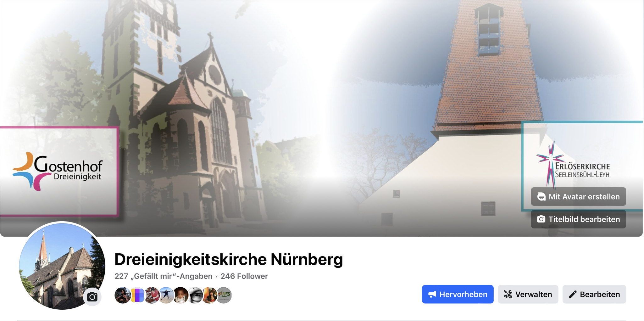The width and height of the screenshot is (644, 321).
Task: Open follower avatar of woman in red cooking
Action: 152,295
